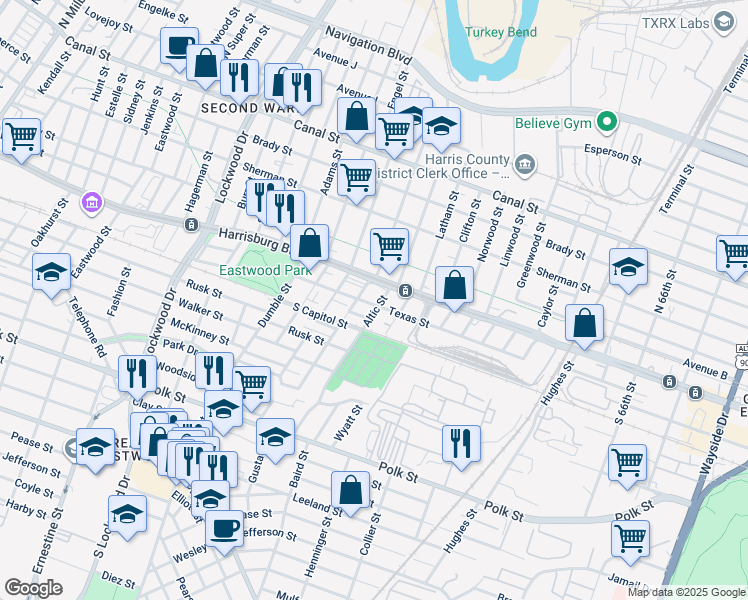Viewport: 748px width, 600px height.
Task: Click the Texas St label
Action: click(409, 317)
